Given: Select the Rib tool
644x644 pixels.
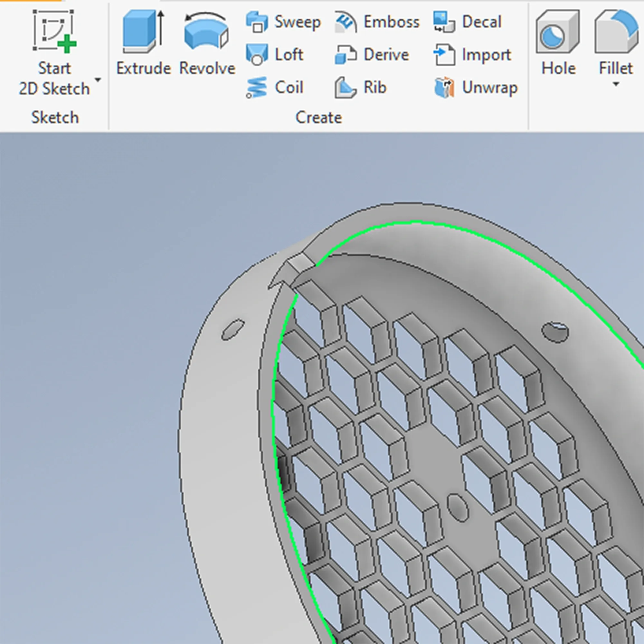Looking at the screenshot, I should 361,87.
